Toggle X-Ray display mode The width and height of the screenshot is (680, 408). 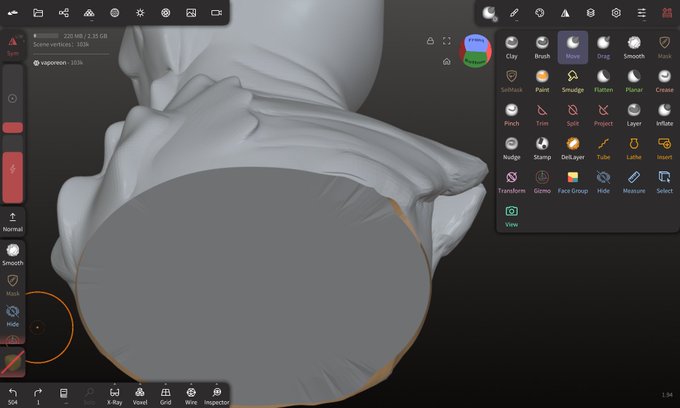[114, 395]
